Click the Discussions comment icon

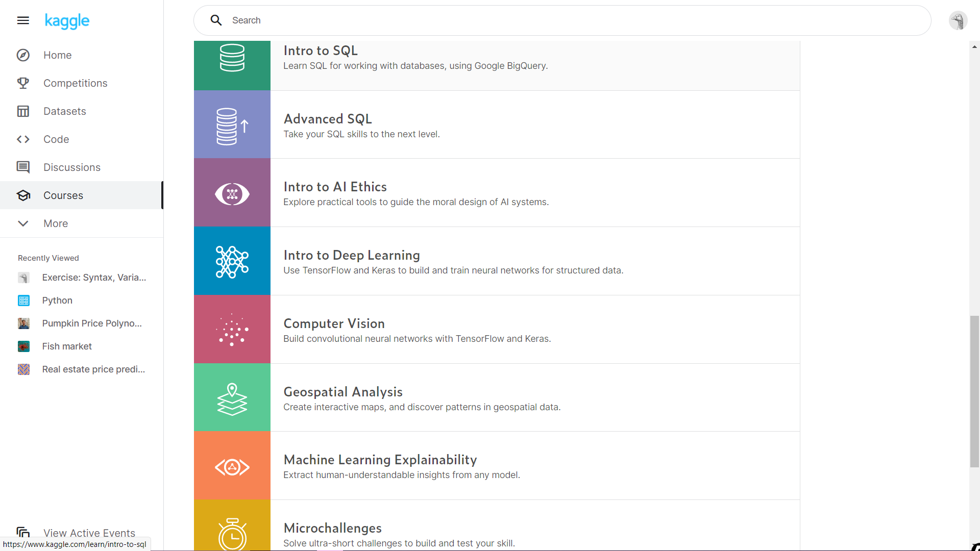(23, 167)
